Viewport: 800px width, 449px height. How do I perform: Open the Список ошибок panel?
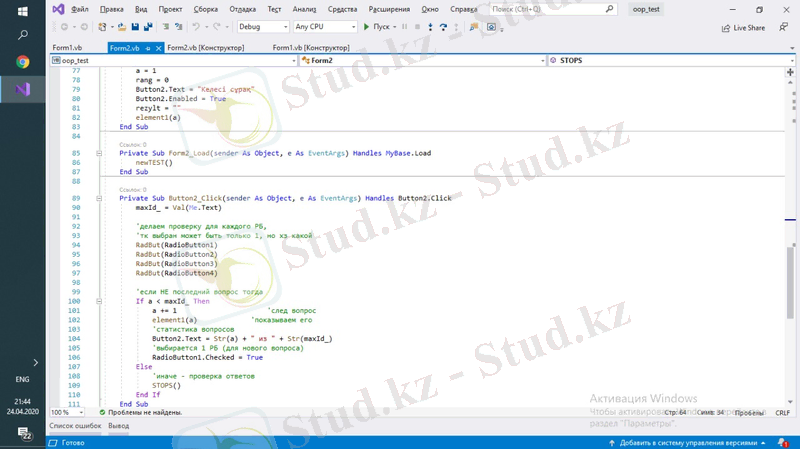coord(75,426)
